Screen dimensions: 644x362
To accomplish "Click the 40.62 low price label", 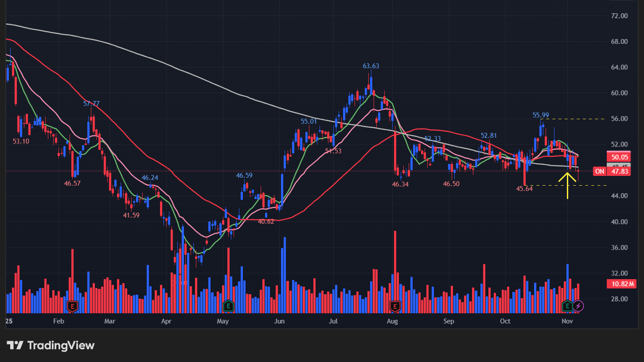I will pyautogui.click(x=266, y=221).
